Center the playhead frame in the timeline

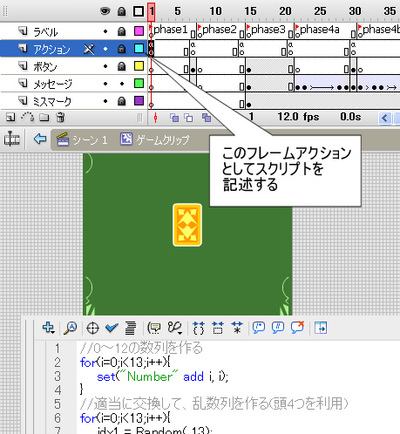coord(155,117)
